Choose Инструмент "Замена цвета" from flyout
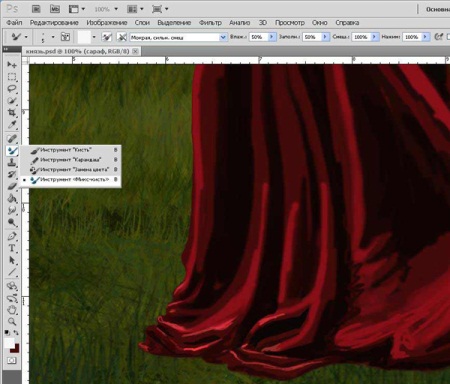The height and width of the screenshot is (384, 450). (71, 170)
